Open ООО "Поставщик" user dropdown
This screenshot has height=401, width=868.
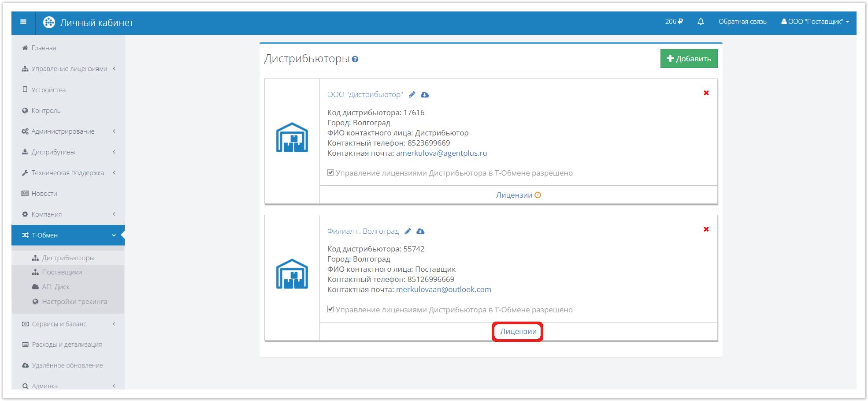[x=815, y=22]
